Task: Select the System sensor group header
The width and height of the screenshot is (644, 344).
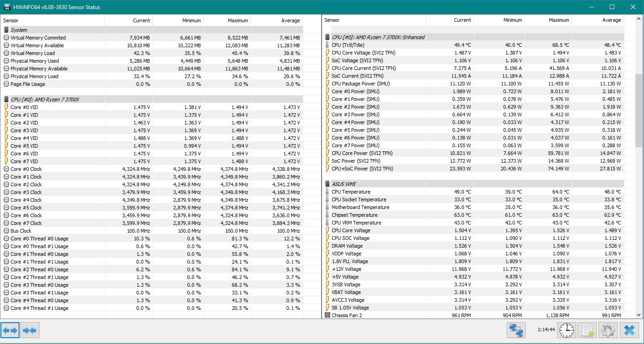Action: pos(152,30)
